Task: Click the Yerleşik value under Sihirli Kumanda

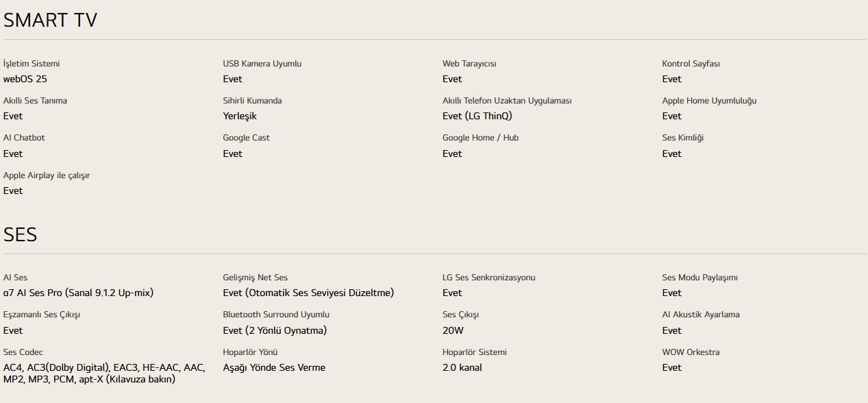Action: (x=240, y=116)
